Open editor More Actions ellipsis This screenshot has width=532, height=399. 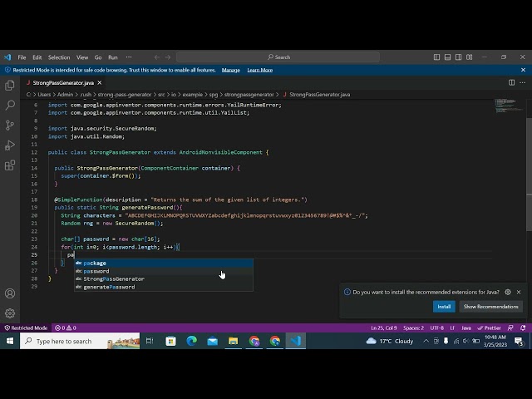[x=523, y=82]
